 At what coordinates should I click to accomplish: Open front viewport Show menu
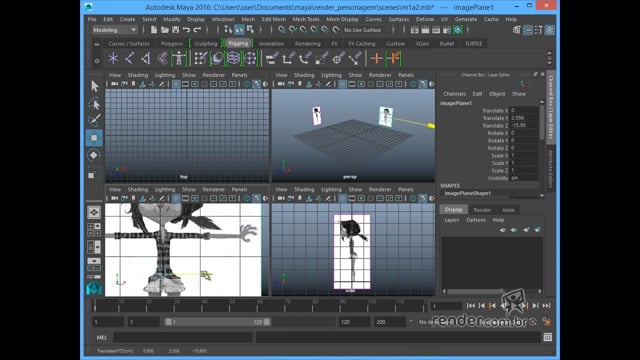[x=189, y=189]
